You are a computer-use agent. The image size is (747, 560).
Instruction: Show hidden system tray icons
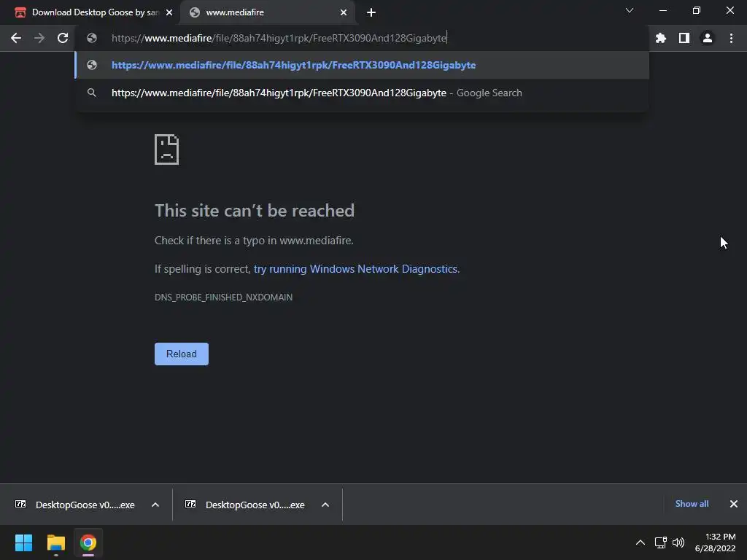(x=640, y=542)
